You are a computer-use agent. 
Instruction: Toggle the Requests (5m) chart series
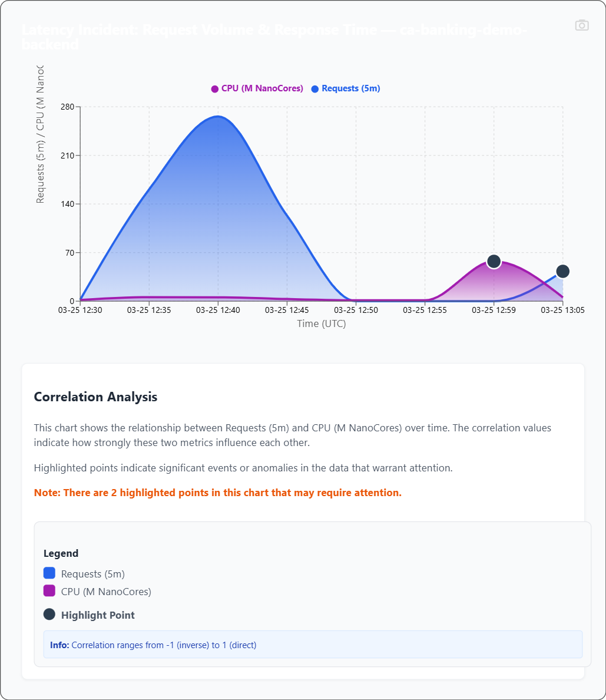pyautogui.click(x=346, y=89)
